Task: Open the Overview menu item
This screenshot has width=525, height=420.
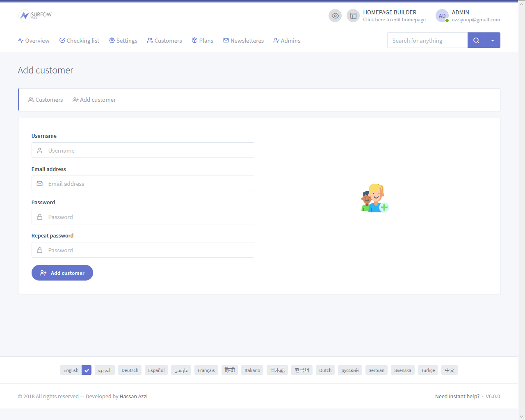Action: (x=34, y=41)
